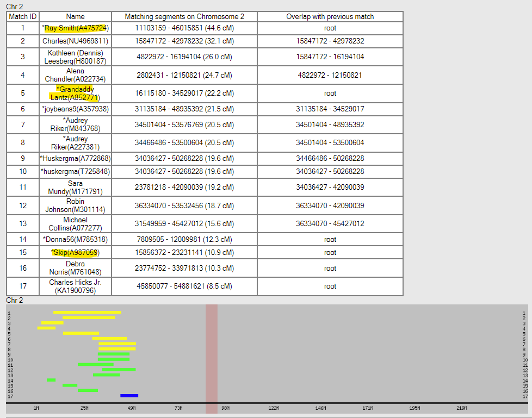Click the Match ID column header

(x=23, y=17)
